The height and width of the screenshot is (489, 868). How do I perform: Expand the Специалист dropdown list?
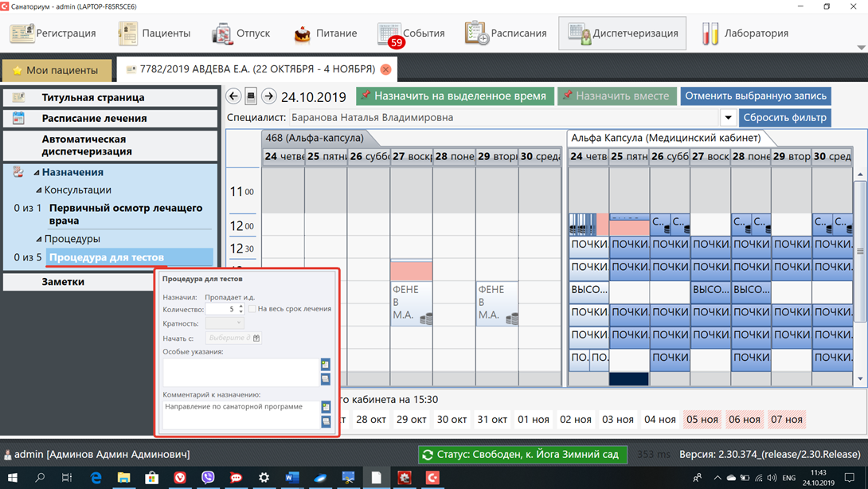(x=728, y=118)
